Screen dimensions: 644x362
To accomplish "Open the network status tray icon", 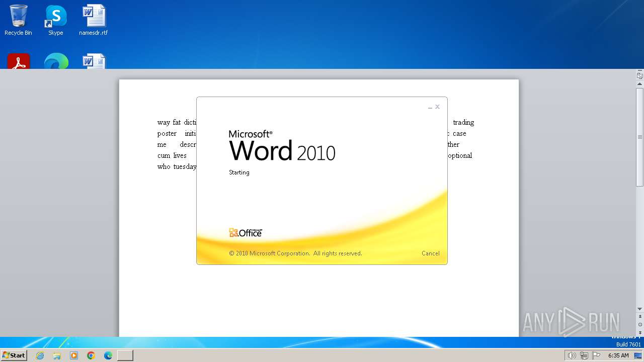I will [584, 355].
